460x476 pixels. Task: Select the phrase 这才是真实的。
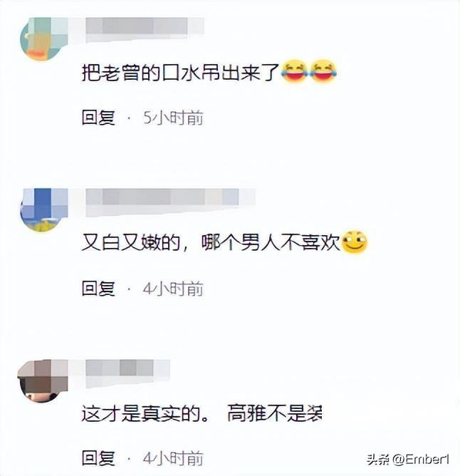pyautogui.click(x=145, y=413)
